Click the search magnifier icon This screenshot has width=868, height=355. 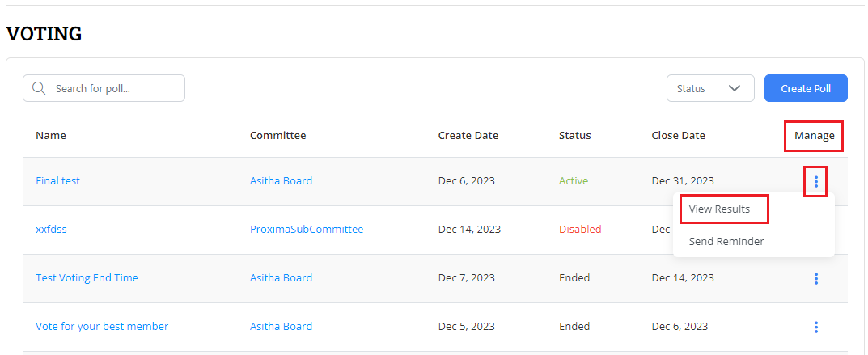(x=38, y=88)
